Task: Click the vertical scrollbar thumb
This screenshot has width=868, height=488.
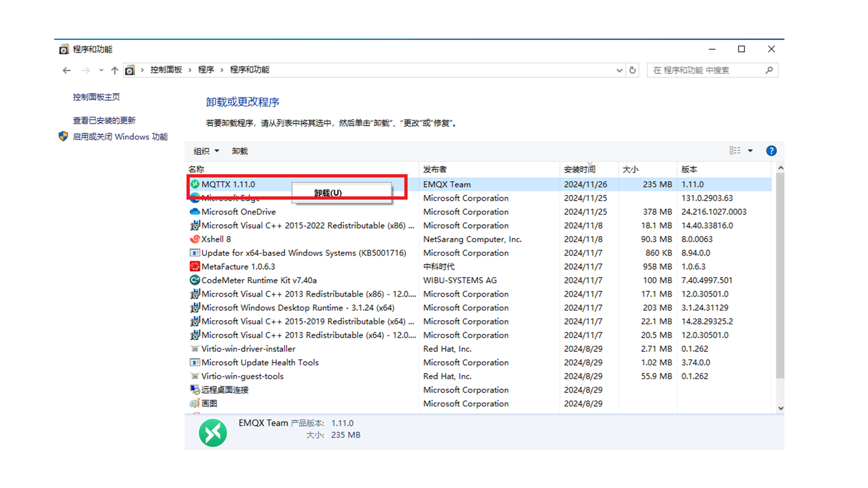Action: [780, 275]
